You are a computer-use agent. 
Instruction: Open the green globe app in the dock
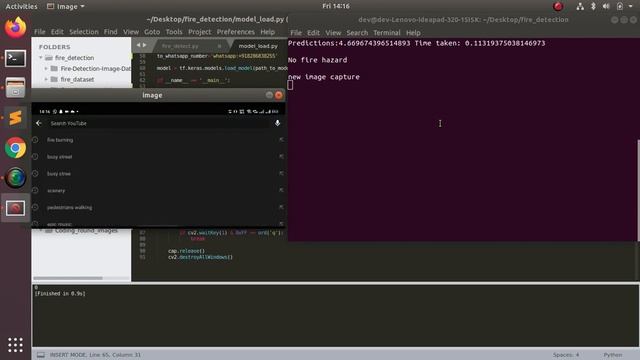click(16, 178)
